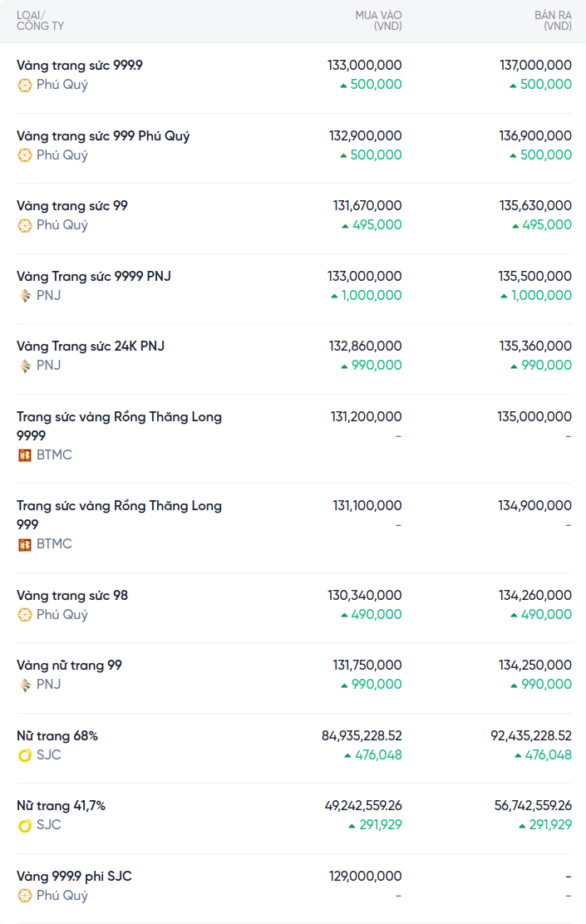Click BTMC logo under Rồng Thăng Long 999
586x924 pixels.
25,544
